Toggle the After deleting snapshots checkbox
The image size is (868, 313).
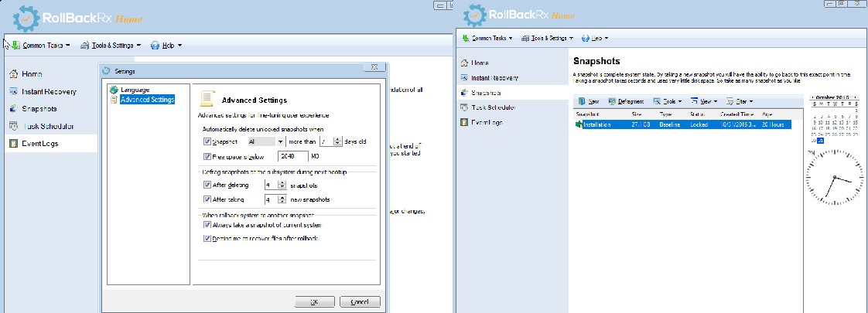click(x=207, y=185)
